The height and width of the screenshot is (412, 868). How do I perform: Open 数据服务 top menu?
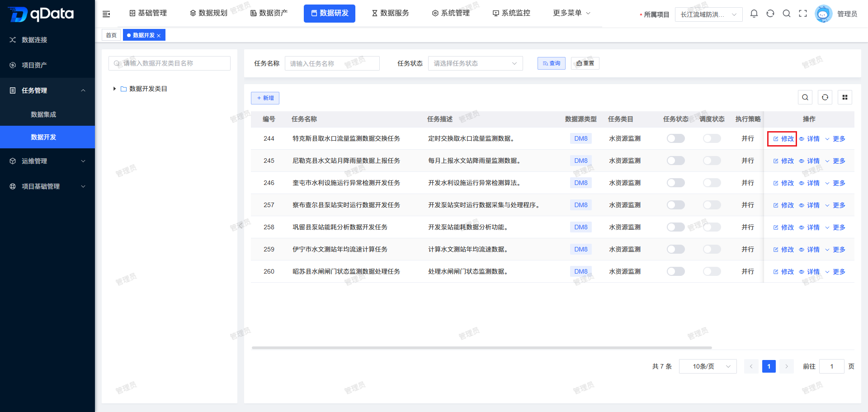pyautogui.click(x=390, y=13)
